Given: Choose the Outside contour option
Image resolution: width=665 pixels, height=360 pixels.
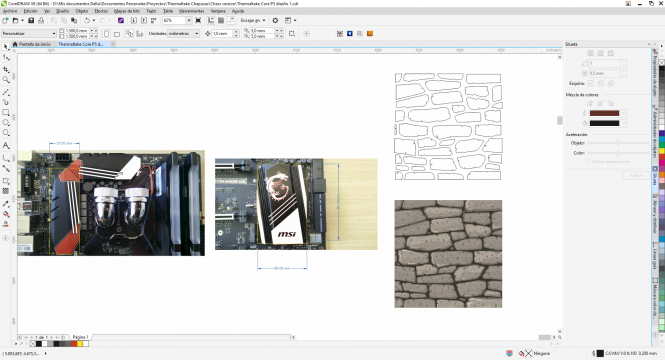Looking at the screenshot, I should click(x=611, y=53).
